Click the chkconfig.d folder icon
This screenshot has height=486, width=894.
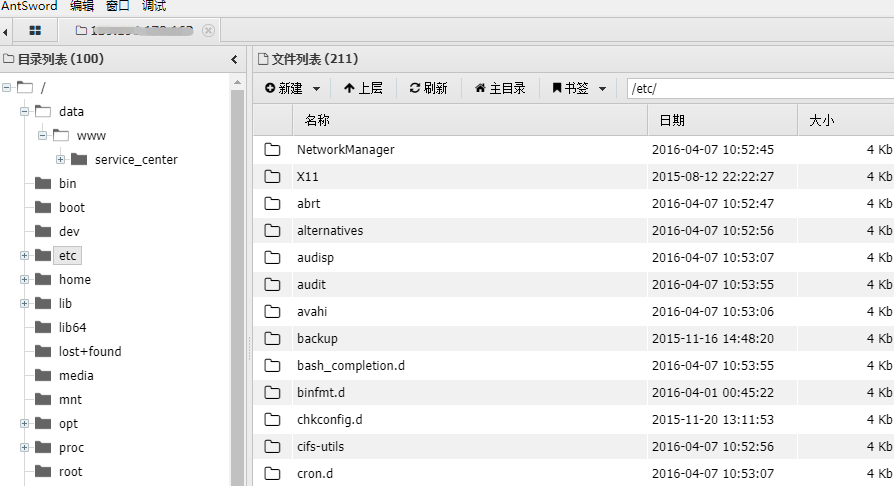(x=273, y=419)
